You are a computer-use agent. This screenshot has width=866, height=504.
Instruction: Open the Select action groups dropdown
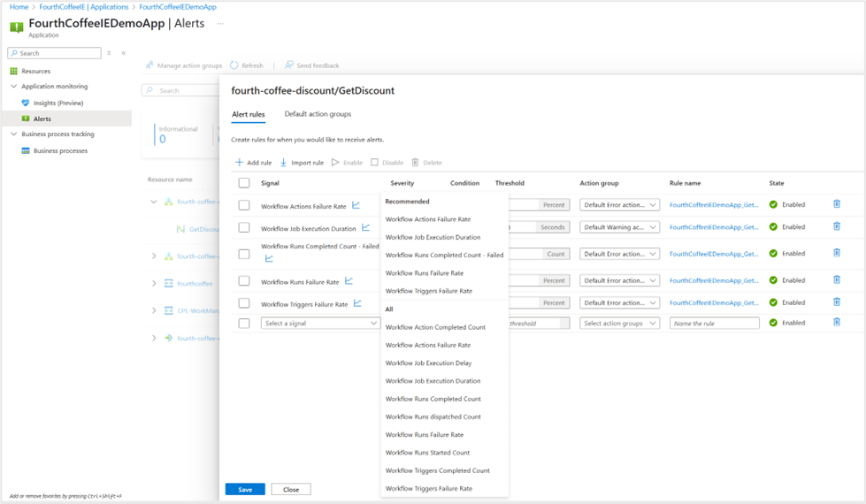point(620,324)
